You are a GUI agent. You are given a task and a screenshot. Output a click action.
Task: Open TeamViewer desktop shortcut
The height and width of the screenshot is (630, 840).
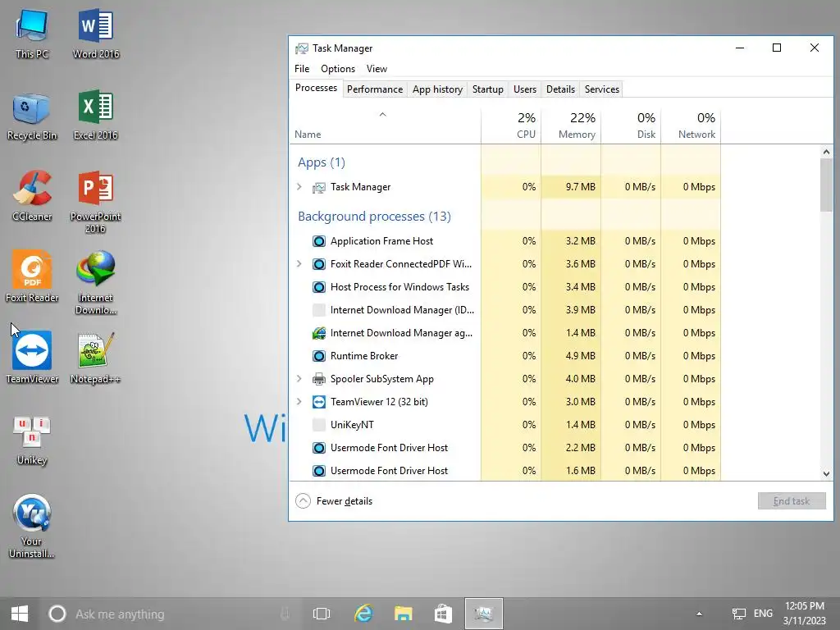pyautogui.click(x=32, y=358)
